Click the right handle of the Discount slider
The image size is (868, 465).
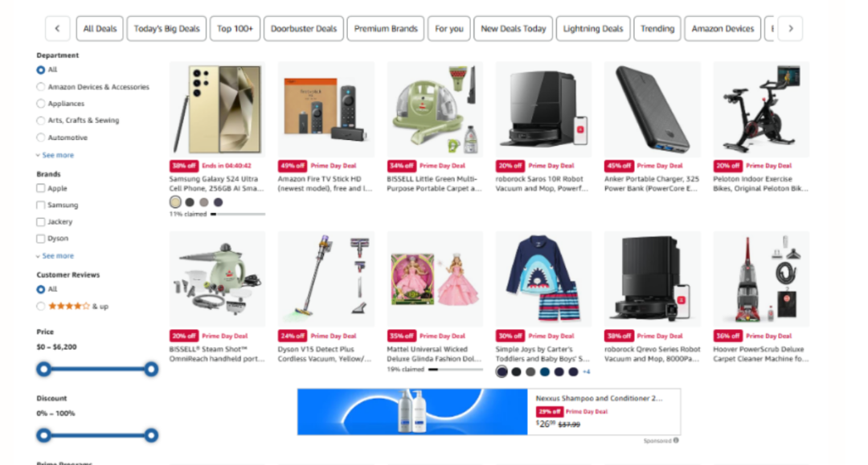[x=151, y=435]
